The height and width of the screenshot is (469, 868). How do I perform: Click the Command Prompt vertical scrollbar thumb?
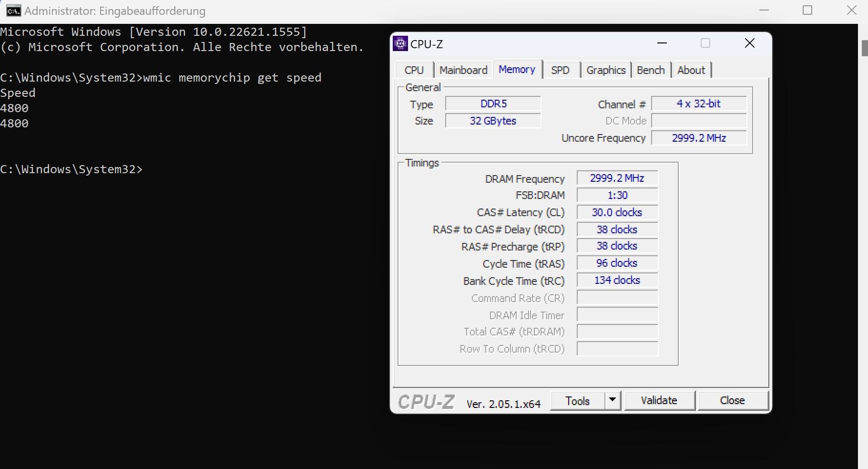pos(864,49)
